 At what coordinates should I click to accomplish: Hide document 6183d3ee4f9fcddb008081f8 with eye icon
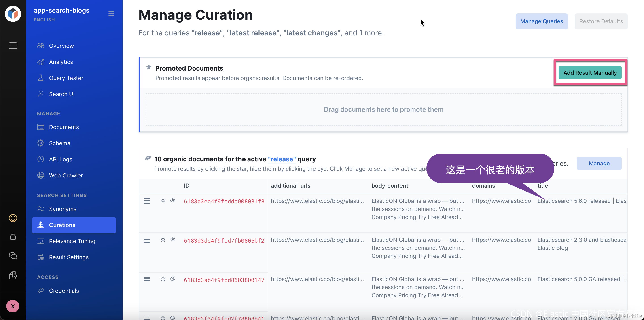pos(173,200)
